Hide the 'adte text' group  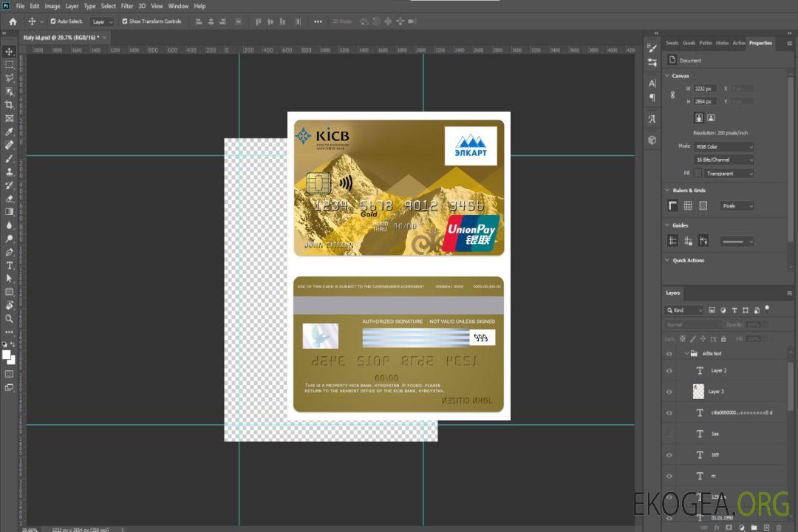click(x=669, y=354)
